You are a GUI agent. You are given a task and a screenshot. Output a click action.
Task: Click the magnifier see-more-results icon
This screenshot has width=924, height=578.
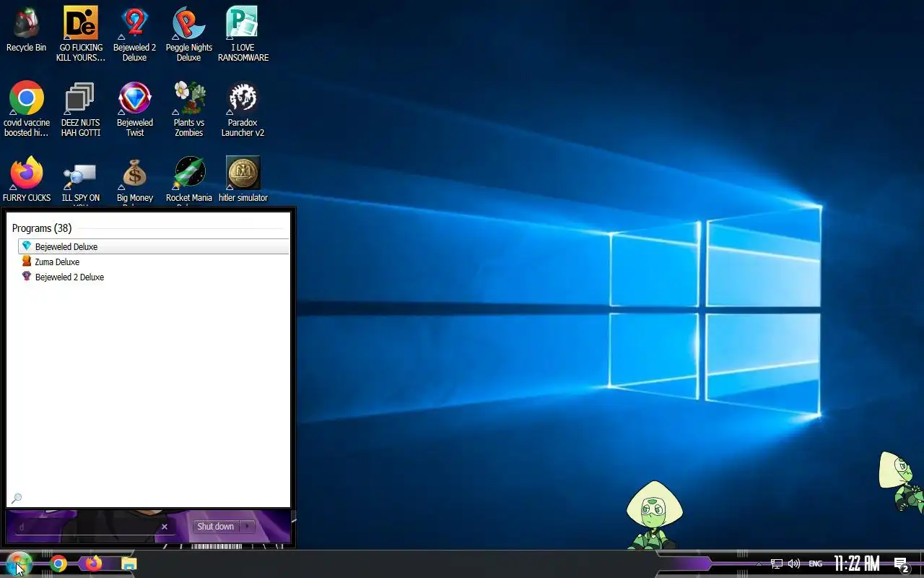pos(17,498)
